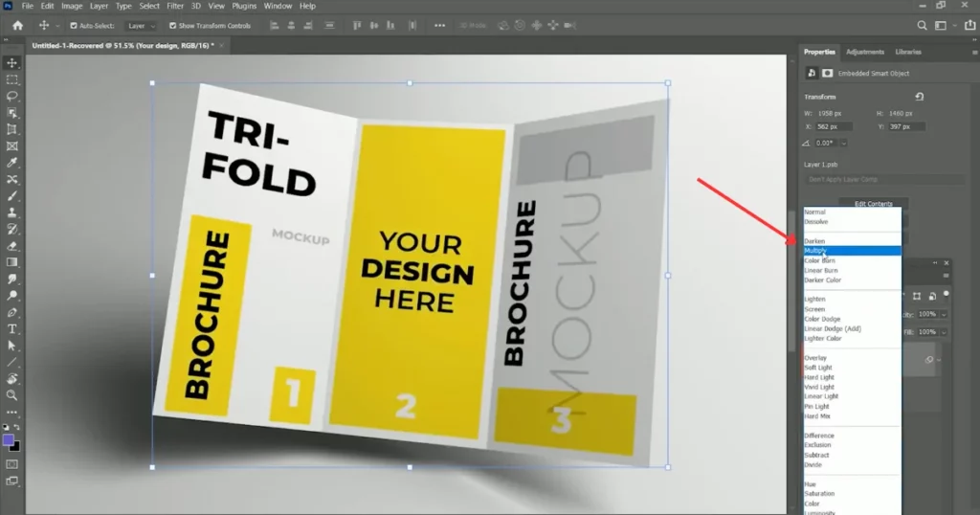Open the Share icon at top right
Screen dimensions: 980x515
[970, 26]
